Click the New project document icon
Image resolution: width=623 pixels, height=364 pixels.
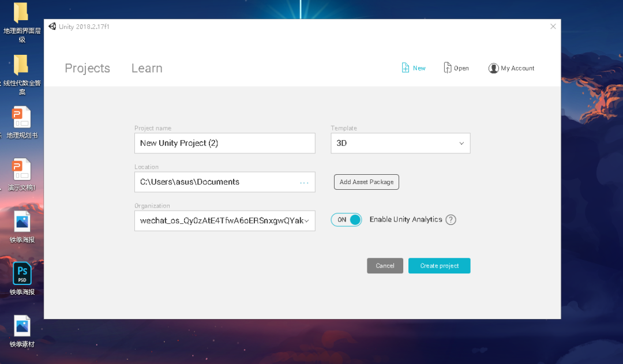[406, 68]
